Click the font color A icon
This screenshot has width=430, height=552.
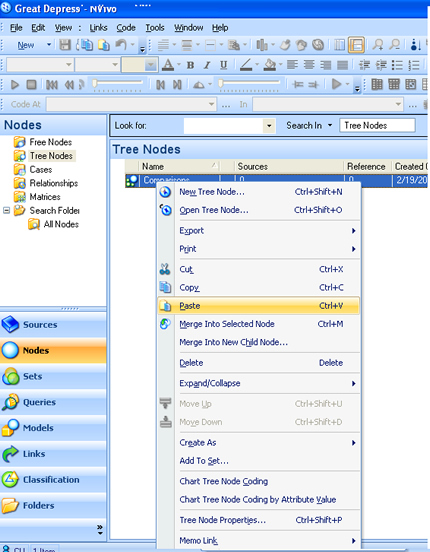tap(168, 65)
